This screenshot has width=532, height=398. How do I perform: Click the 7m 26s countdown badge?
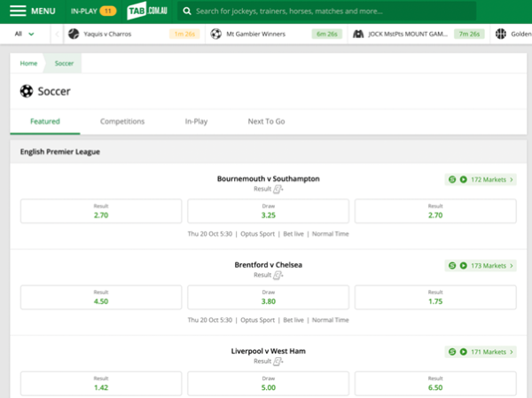(469, 34)
